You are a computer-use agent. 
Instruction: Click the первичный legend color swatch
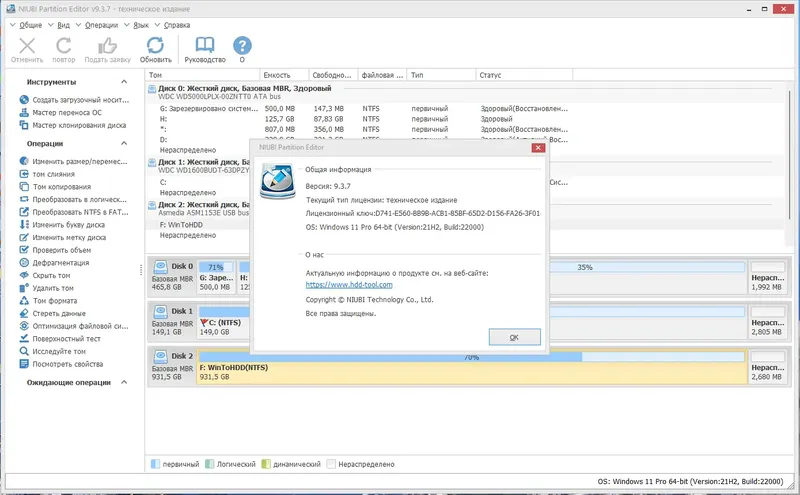pyautogui.click(x=155, y=464)
